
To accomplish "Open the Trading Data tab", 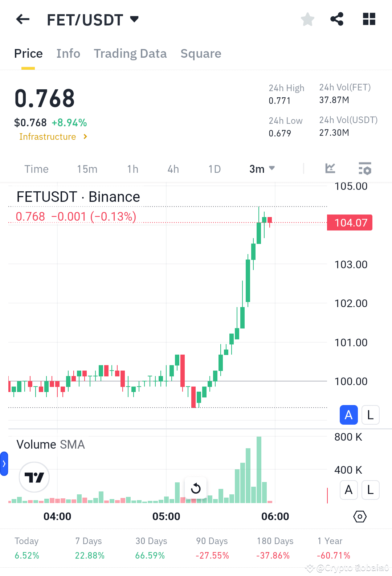I will click(x=130, y=54).
